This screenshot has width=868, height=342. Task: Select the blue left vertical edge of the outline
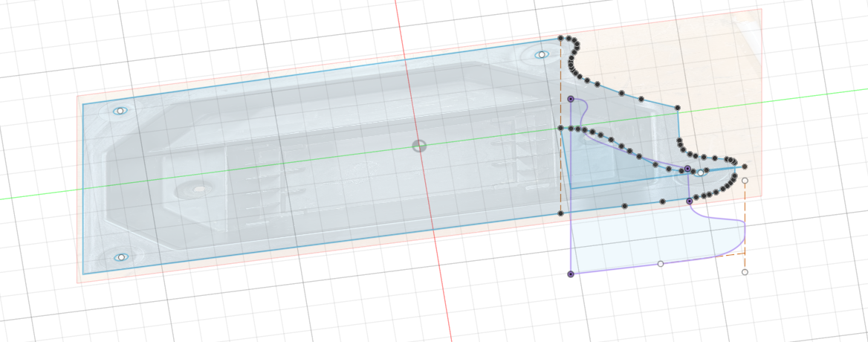pyautogui.click(x=83, y=186)
